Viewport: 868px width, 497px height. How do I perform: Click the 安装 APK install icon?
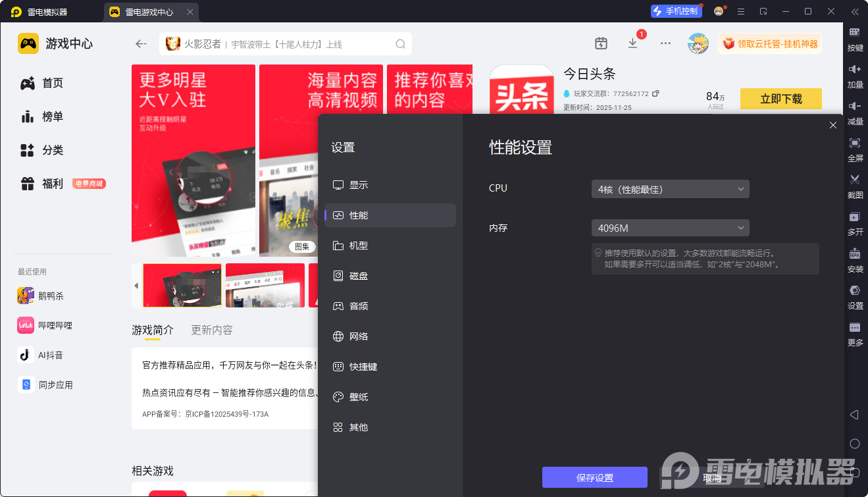(x=855, y=254)
